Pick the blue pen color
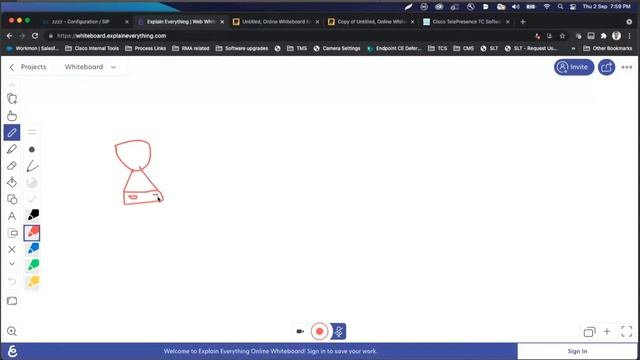640x360 pixels. click(32, 249)
